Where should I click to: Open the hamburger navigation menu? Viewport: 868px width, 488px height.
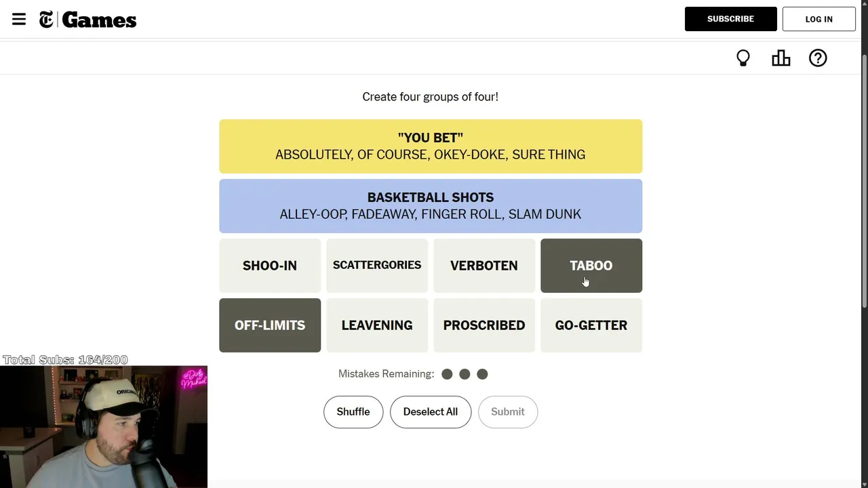pyautogui.click(x=19, y=19)
